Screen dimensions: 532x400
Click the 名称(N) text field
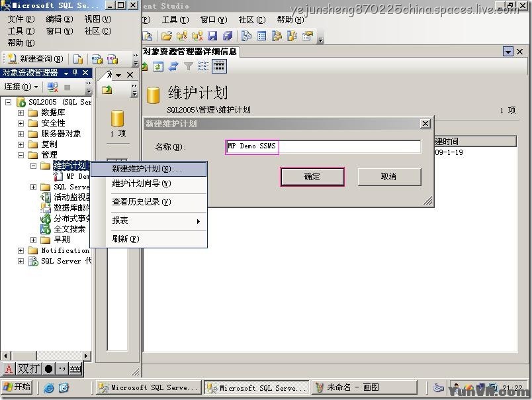323,146
